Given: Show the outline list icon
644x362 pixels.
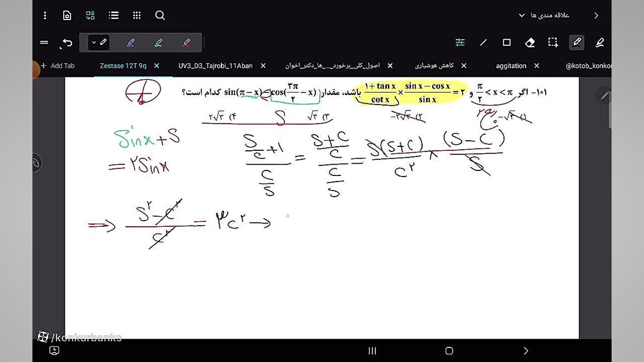Looking at the screenshot, I should coord(113,16).
